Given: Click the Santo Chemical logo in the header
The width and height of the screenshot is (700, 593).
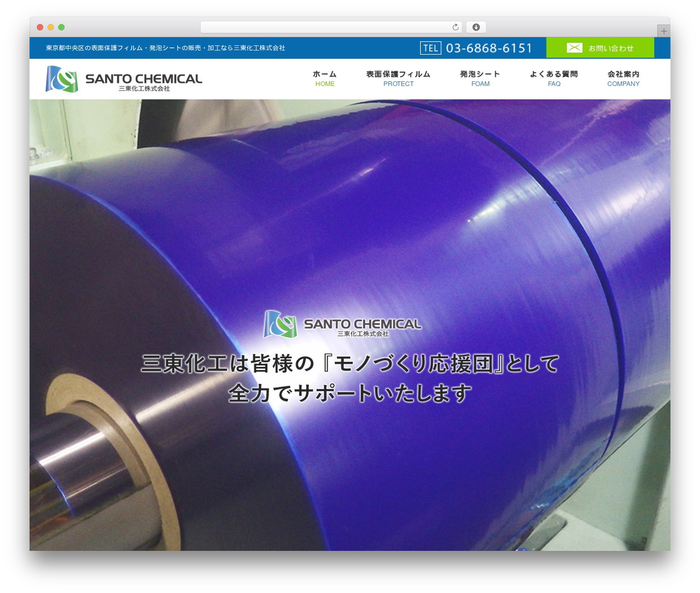Looking at the screenshot, I should tap(124, 79).
